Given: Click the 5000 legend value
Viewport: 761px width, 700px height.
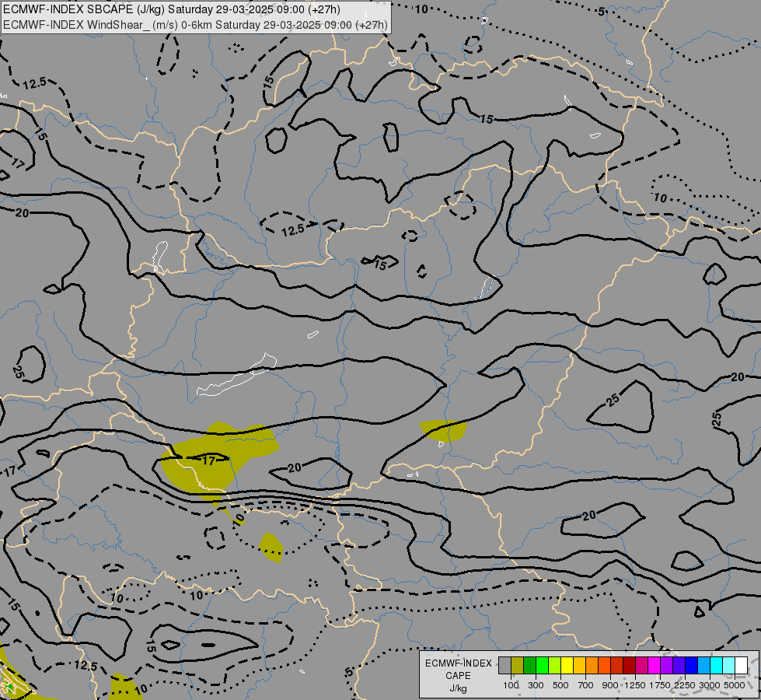Looking at the screenshot, I should (735, 685).
